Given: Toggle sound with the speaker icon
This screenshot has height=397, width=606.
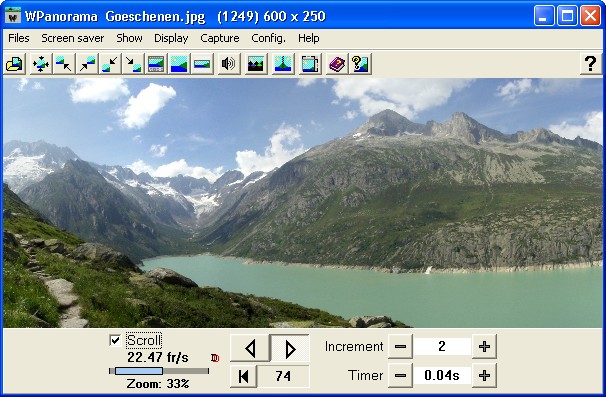Looking at the screenshot, I should (228, 64).
